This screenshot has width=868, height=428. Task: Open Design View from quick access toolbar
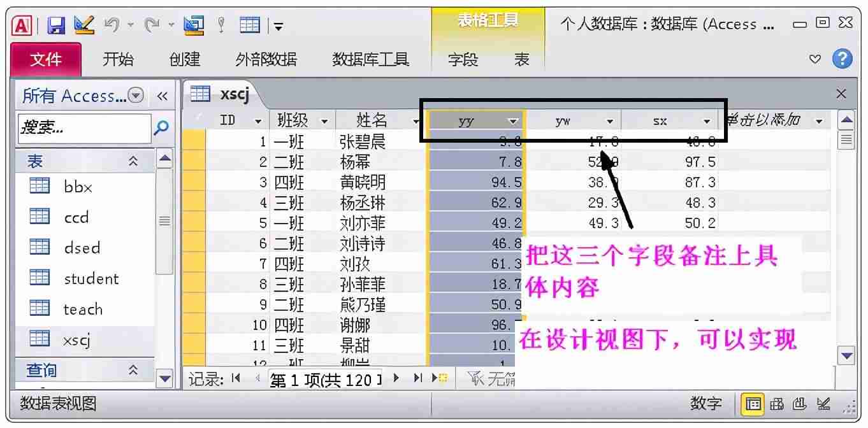coord(83,25)
